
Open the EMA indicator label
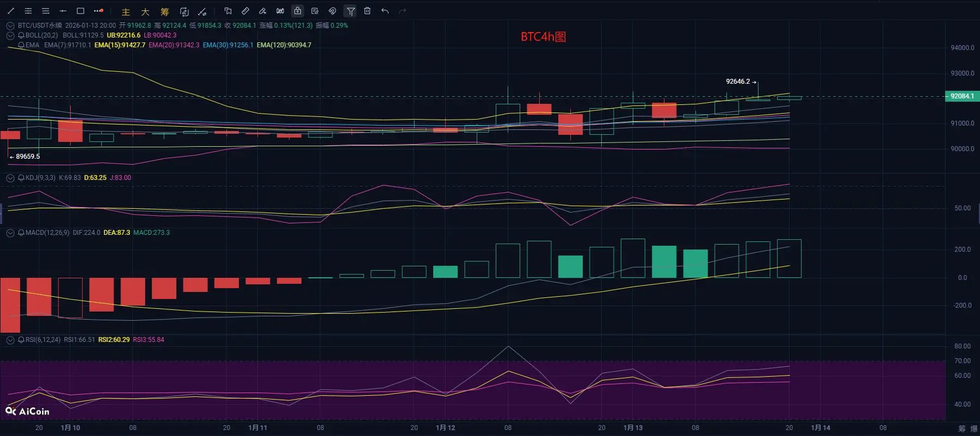tap(33, 45)
